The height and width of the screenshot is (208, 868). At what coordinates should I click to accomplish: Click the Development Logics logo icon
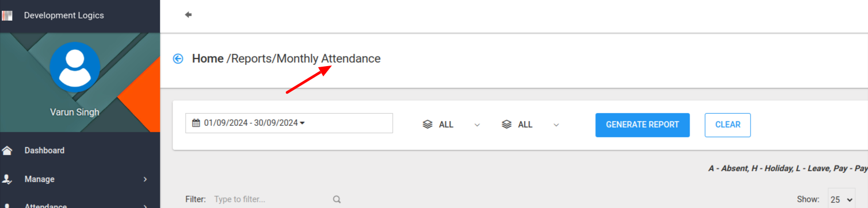pos(7,16)
